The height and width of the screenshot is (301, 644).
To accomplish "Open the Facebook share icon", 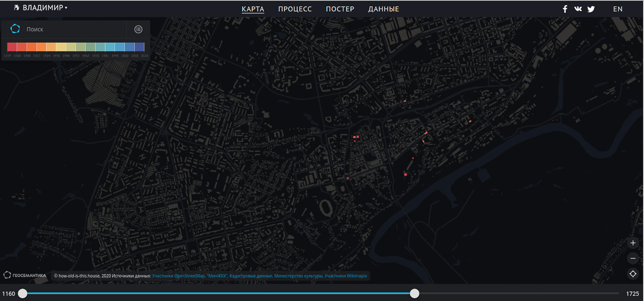I will pyautogui.click(x=565, y=9).
